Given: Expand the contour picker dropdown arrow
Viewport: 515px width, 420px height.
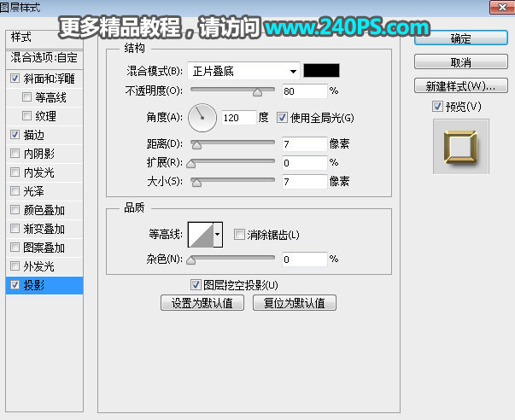Looking at the screenshot, I should [x=218, y=234].
